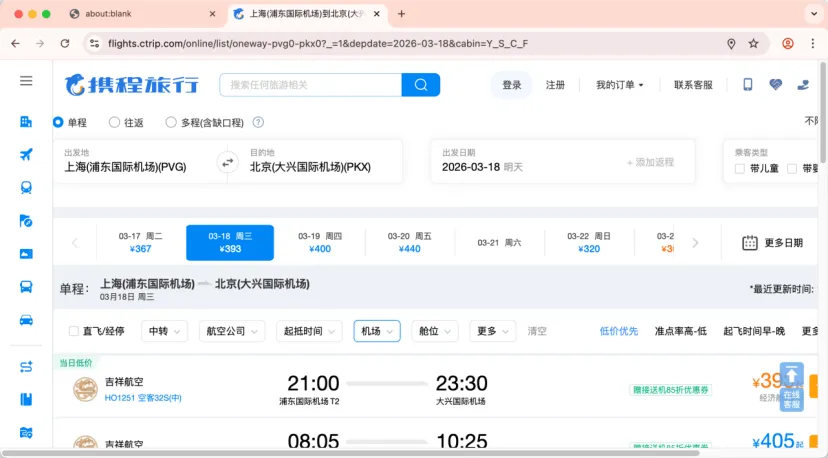Select the 03-20 周五 date tab

click(410, 243)
